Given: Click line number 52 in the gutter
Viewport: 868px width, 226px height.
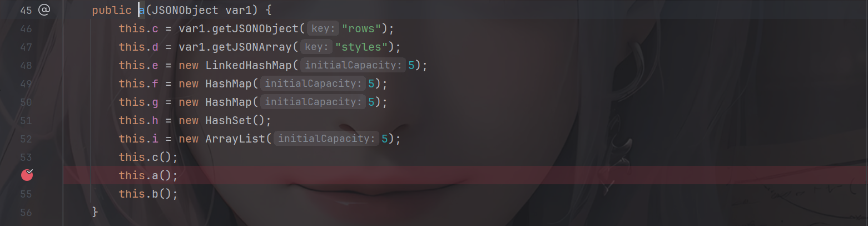Looking at the screenshot, I should coord(26,139).
